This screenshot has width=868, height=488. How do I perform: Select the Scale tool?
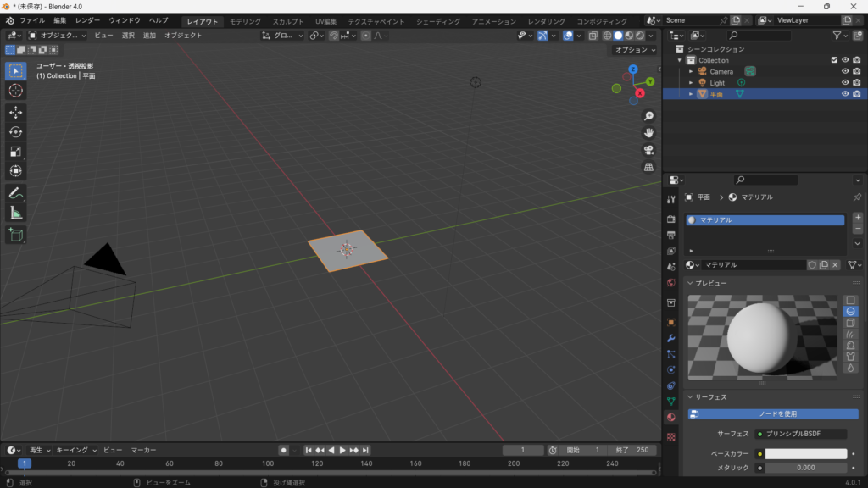[x=16, y=152]
